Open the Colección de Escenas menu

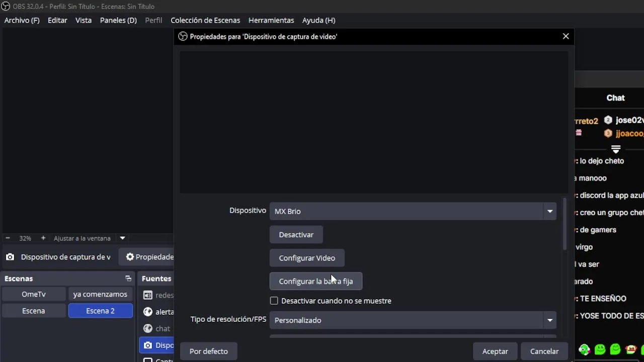pyautogui.click(x=205, y=20)
